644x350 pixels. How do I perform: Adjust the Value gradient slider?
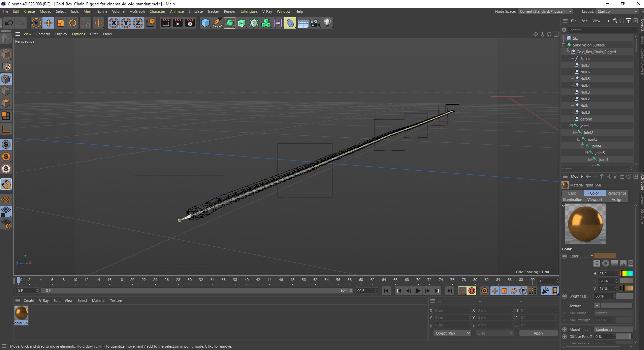[x=626, y=288]
